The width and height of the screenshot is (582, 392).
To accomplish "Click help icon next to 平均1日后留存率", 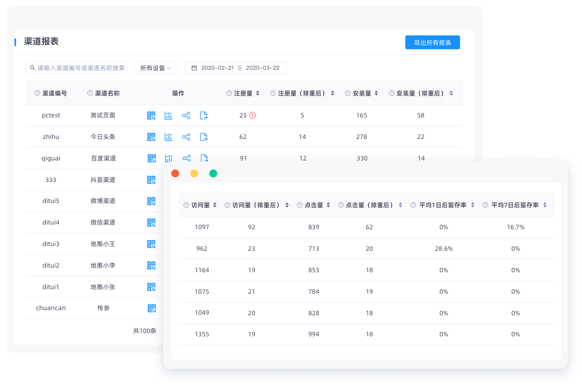I will pyautogui.click(x=413, y=205).
